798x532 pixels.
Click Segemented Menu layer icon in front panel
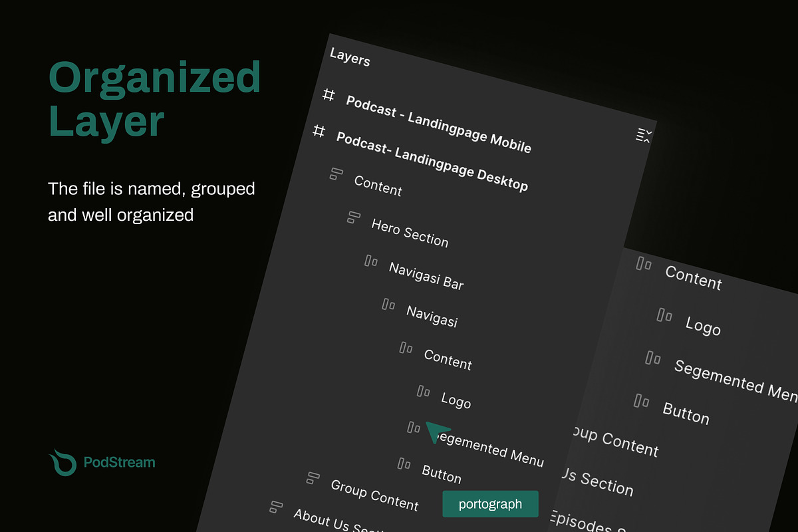tap(414, 427)
